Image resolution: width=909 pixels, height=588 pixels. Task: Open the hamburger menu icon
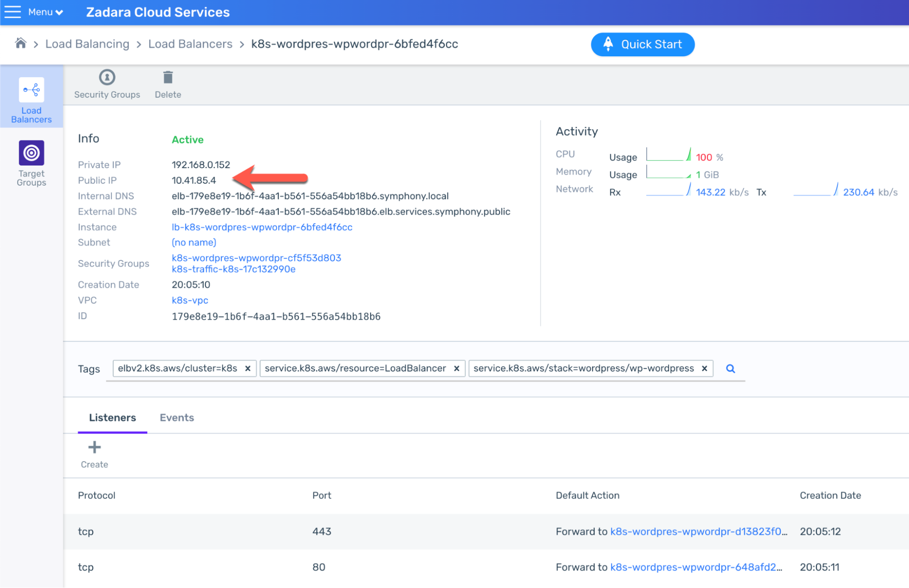coord(13,12)
